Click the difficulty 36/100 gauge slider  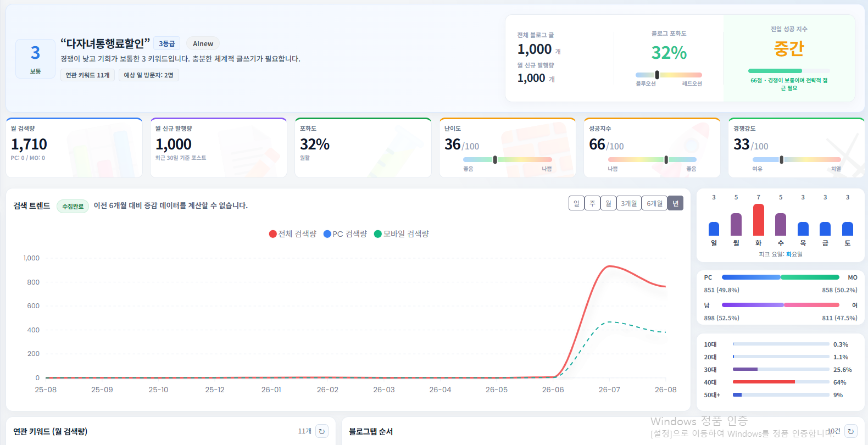508,159
